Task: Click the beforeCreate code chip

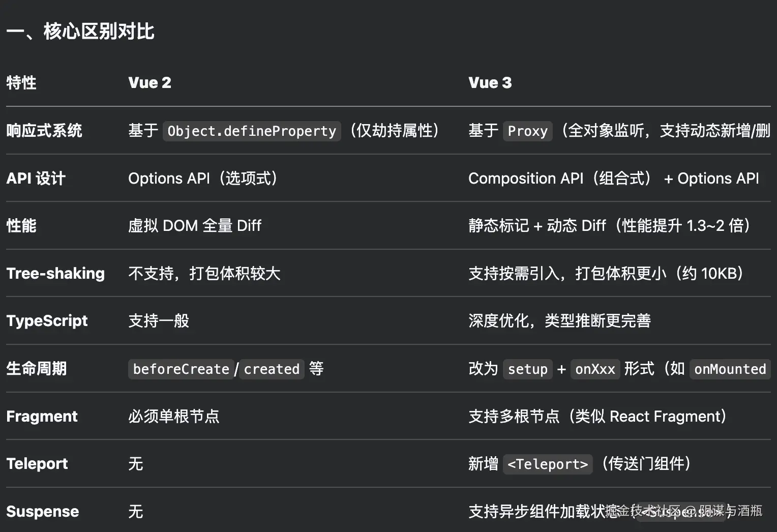Action: point(181,369)
